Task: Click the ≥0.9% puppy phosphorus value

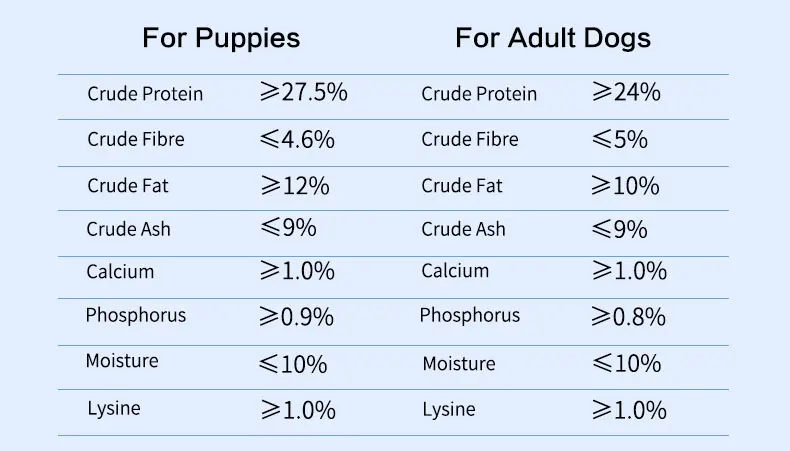Action: point(296,316)
